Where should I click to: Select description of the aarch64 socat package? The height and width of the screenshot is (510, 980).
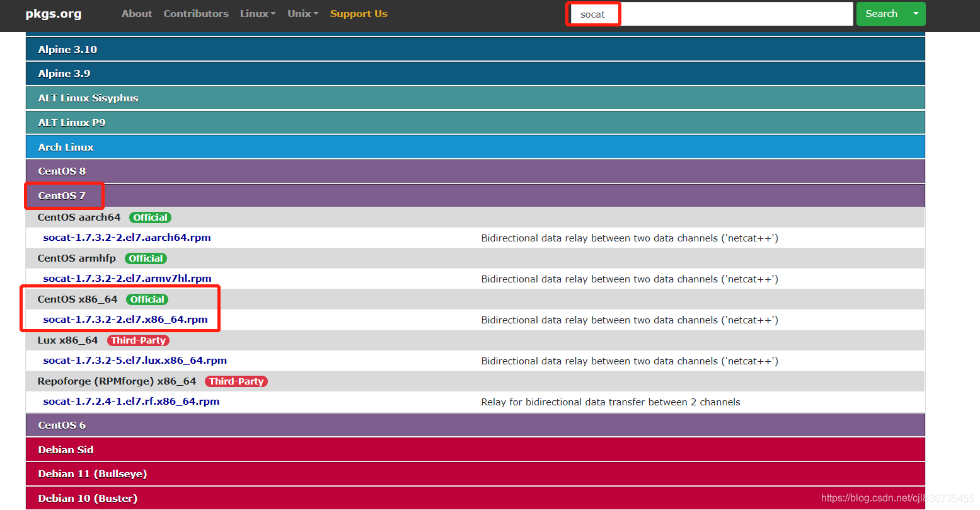630,238
